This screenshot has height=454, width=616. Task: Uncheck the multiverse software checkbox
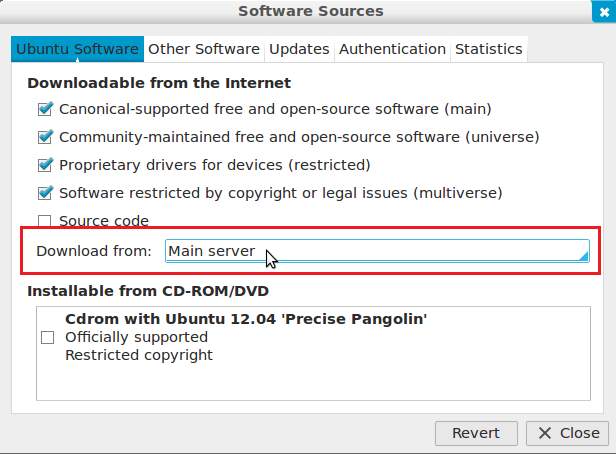pos(45,192)
